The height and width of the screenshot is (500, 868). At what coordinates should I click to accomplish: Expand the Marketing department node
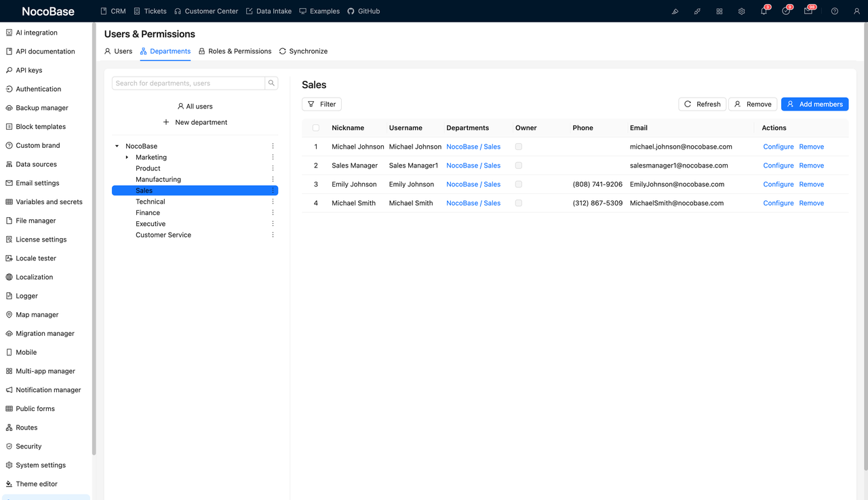(127, 157)
